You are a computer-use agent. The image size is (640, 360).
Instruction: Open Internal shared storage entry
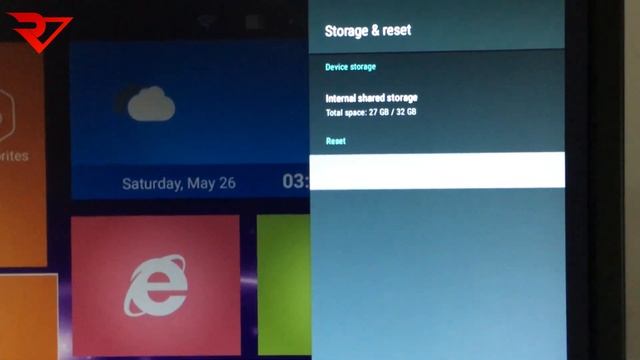(437, 105)
